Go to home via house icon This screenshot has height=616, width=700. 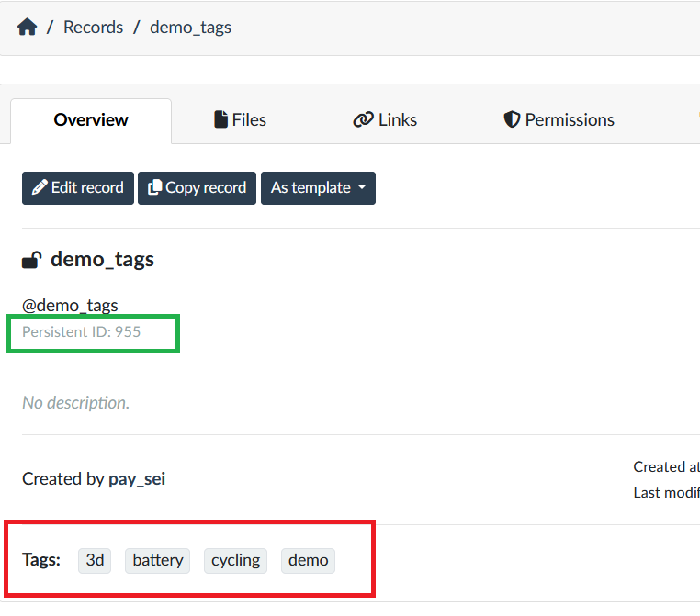tap(27, 27)
